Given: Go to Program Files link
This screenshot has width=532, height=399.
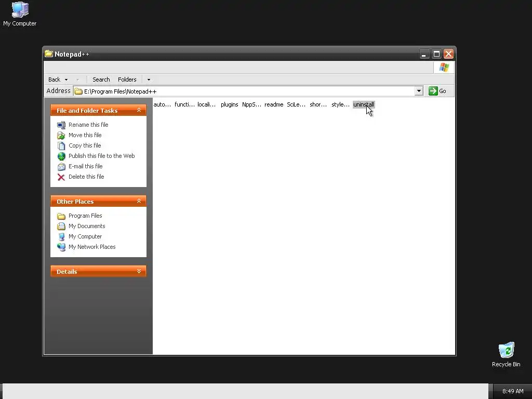Looking at the screenshot, I should pos(85,216).
